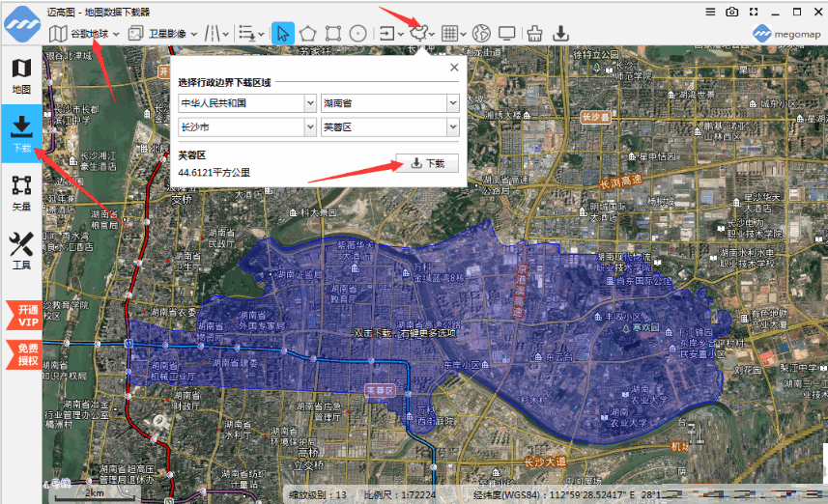Switch to the 地图 sidebar tab

pos(21,76)
